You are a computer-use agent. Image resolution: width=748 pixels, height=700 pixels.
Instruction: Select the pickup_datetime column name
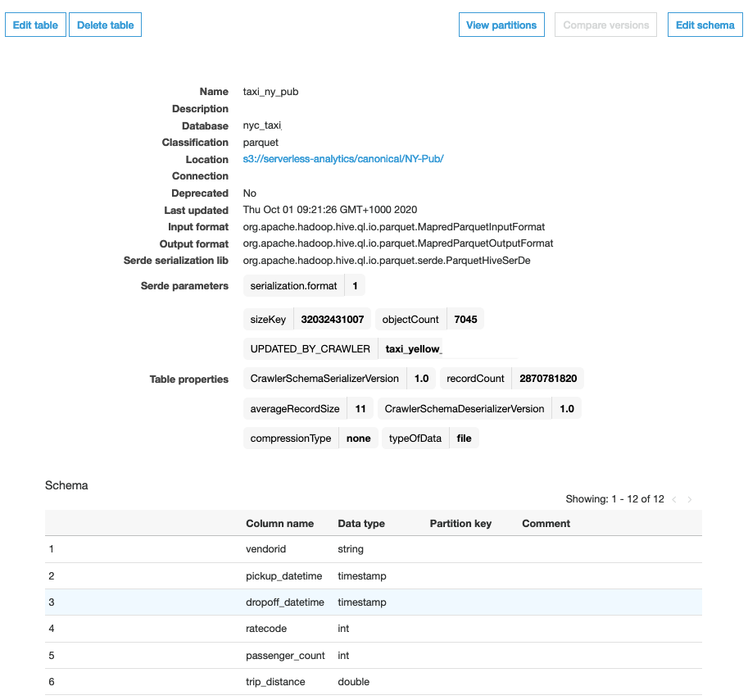[x=283, y=576]
